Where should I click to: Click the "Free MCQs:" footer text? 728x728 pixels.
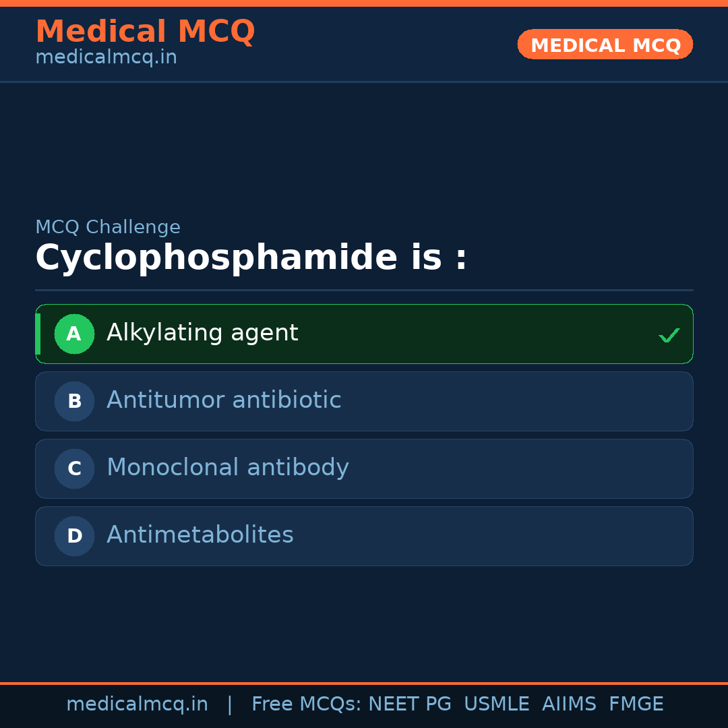[307, 704]
